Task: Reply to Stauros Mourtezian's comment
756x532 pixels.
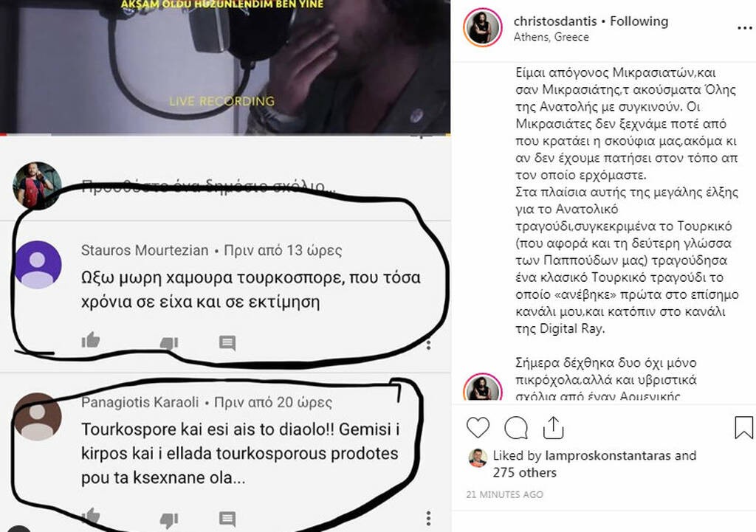Action: click(227, 342)
